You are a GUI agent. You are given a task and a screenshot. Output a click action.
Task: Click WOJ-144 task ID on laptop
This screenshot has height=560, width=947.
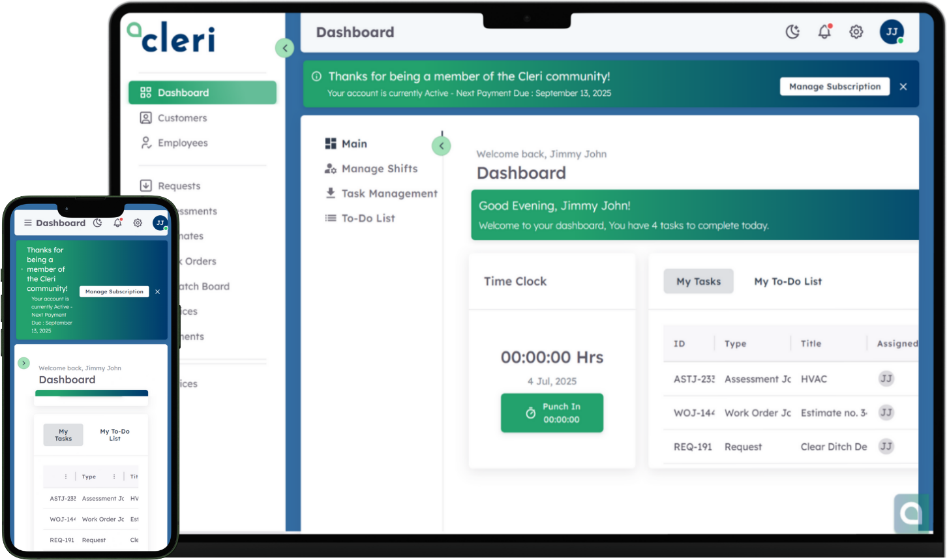[x=694, y=413]
